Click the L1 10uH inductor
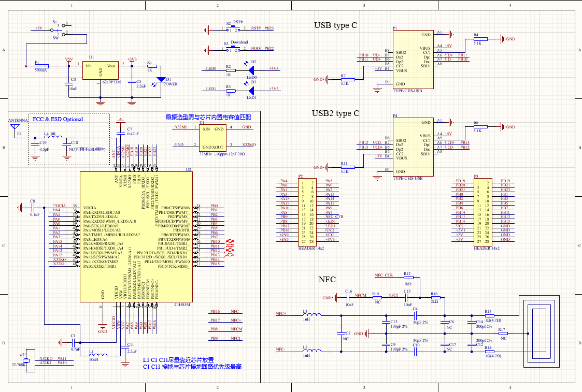The height and width of the screenshot is (392, 582). point(97,355)
